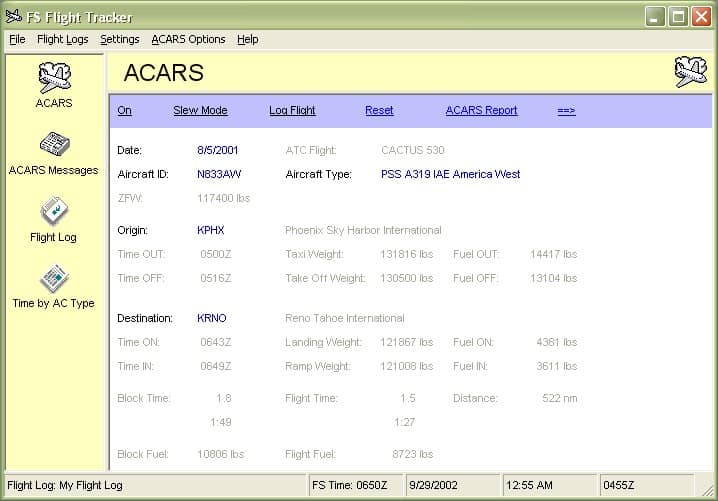Open the ACARS Report link
Image resolution: width=718 pixels, height=501 pixels.
pyautogui.click(x=481, y=110)
